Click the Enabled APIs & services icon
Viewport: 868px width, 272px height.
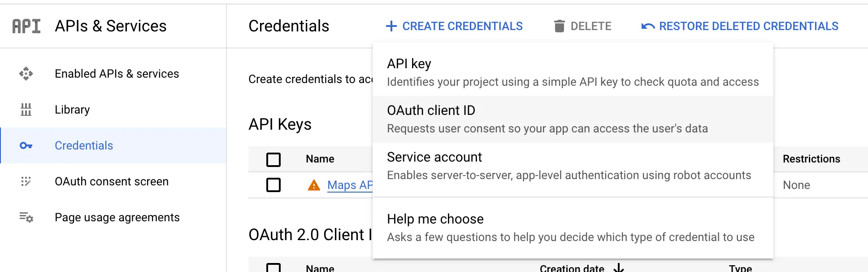click(x=26, y=74)
